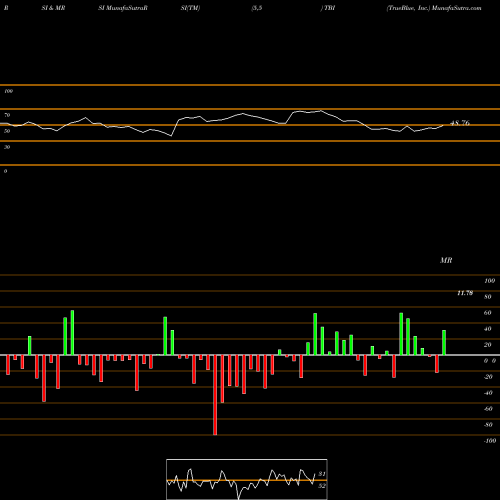Image resolution: width=500 pixels, height=500 pixels.
Task: Click the "(5,5" parameter text in header
Action: [257, 8]
